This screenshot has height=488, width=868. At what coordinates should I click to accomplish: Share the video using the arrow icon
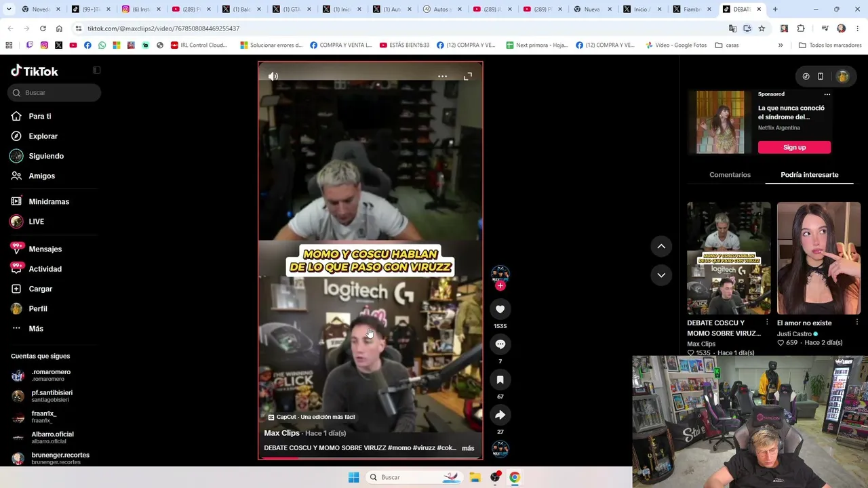pos(500,415)
